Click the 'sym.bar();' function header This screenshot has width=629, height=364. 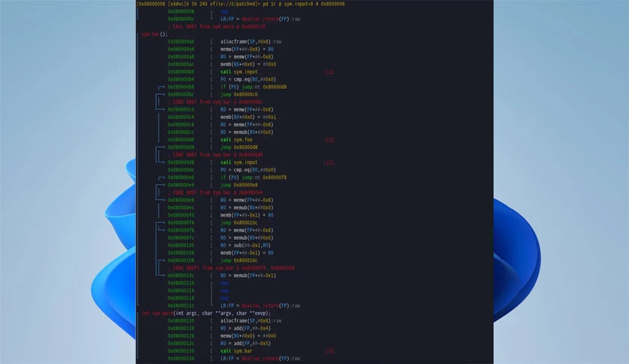click(154, 34)
